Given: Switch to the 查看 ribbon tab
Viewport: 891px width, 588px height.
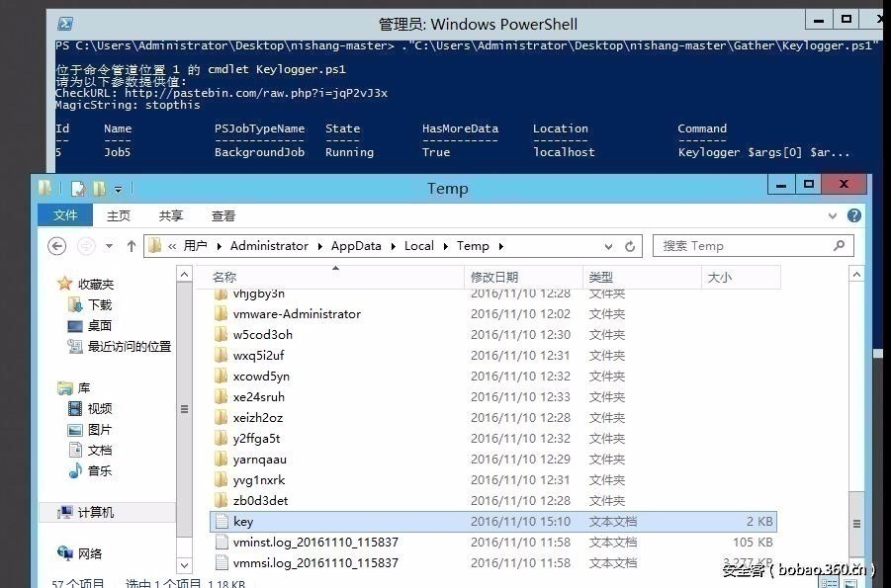Looking at the screenshot, I should 223,215.
